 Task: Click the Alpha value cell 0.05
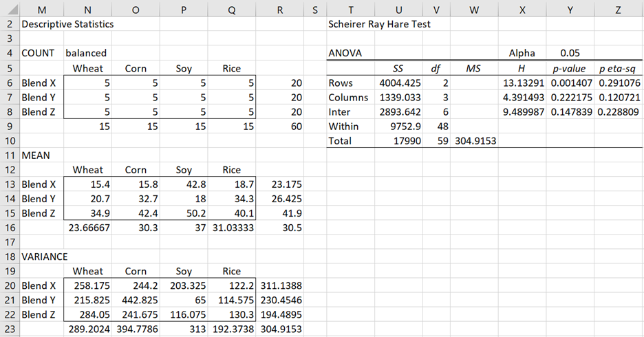570,54
